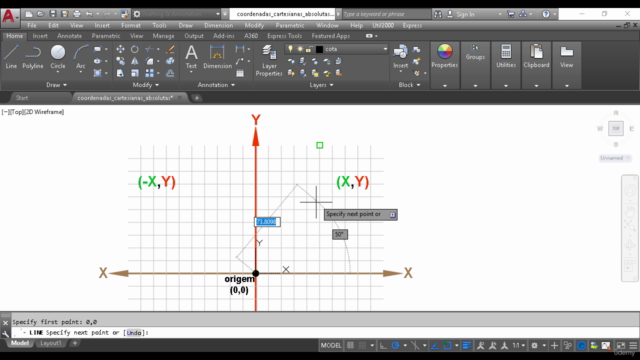Screen dimensions: 640x360
Task: Click Sign In button
Action: pos(465,14)
